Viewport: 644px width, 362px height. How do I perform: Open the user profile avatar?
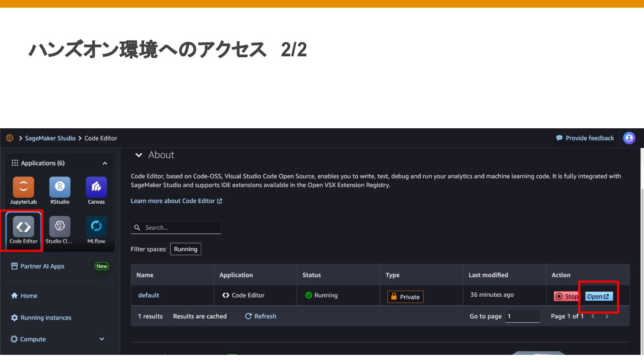pyautogui.click(x=629, y=138)
